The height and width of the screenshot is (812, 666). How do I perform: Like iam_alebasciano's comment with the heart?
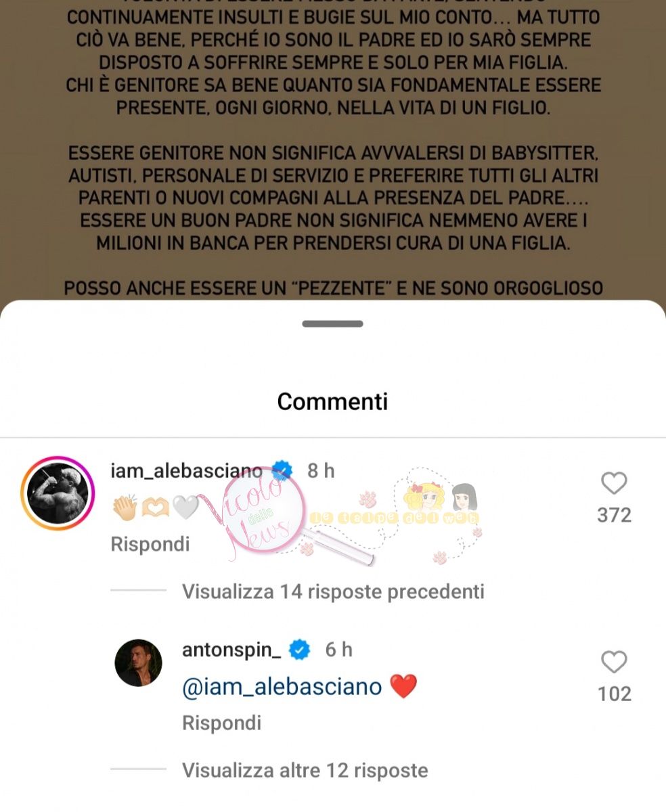(614, 483)
